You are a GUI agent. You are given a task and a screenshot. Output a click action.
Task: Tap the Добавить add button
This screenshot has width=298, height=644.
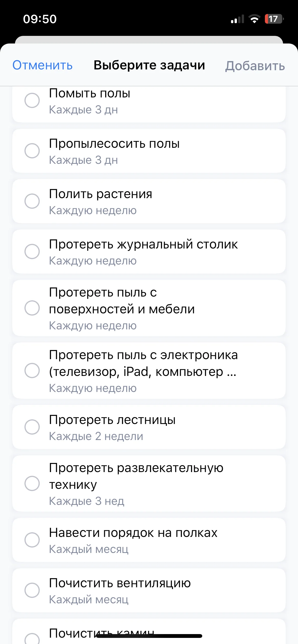255,66
